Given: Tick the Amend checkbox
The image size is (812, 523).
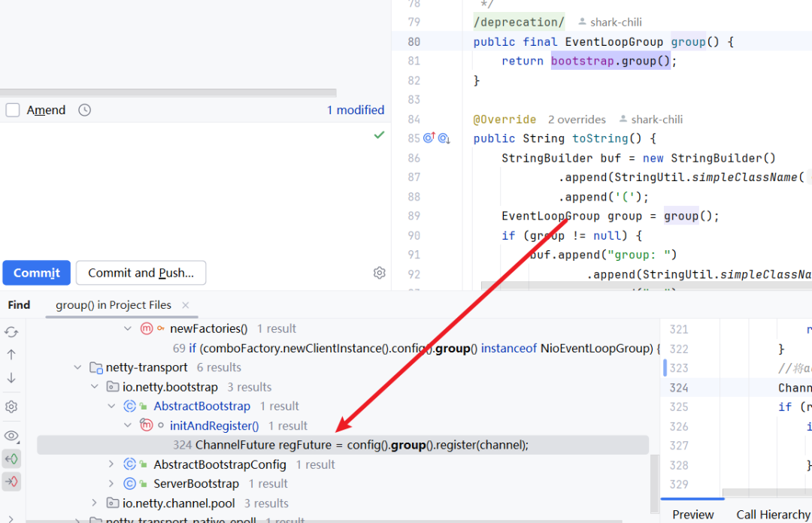Looking at the screenshot, I should tap(13, 110).
